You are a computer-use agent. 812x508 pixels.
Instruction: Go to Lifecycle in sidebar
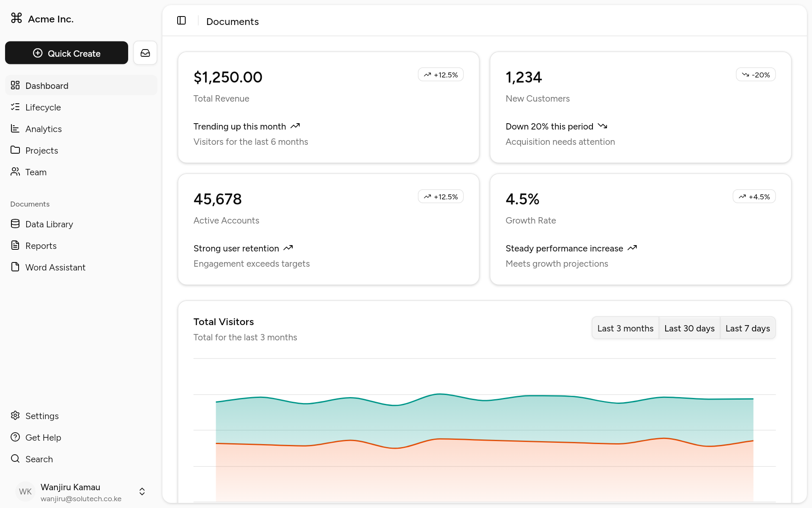click(81, 107)
